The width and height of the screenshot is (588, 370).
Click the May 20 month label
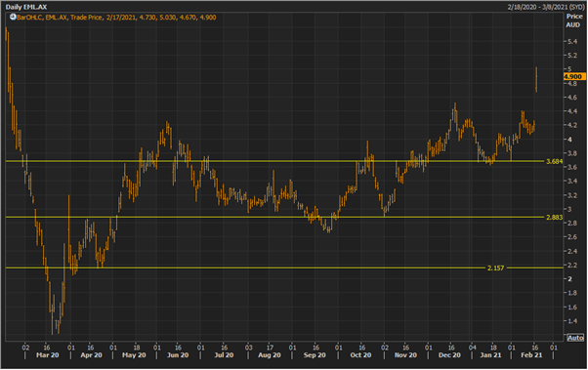pyautogui.click(x=134, y=355)
